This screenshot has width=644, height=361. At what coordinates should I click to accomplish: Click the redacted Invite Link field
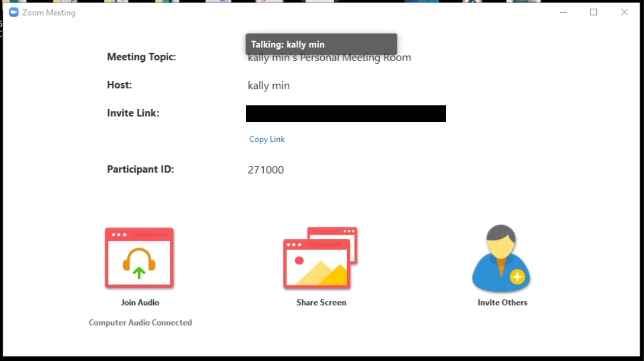(346, 114)
